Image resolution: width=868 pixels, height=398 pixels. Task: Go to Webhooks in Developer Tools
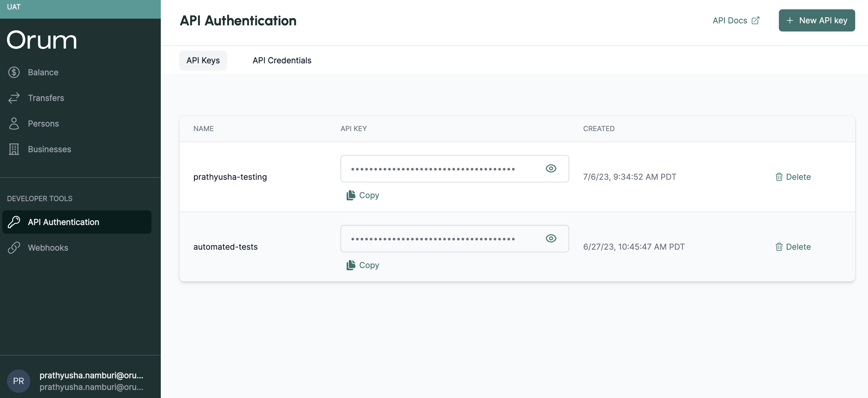point(48,247)
